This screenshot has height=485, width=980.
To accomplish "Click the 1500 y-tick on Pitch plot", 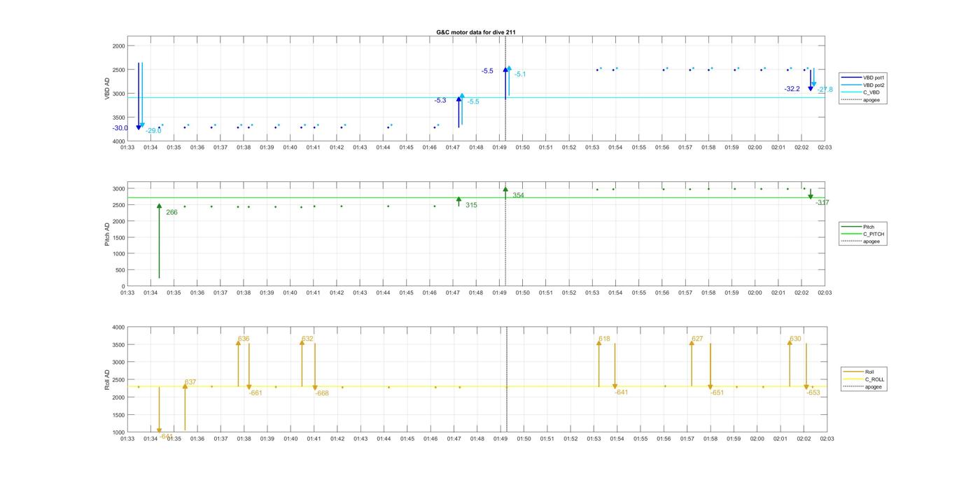I will coord(119,238).
